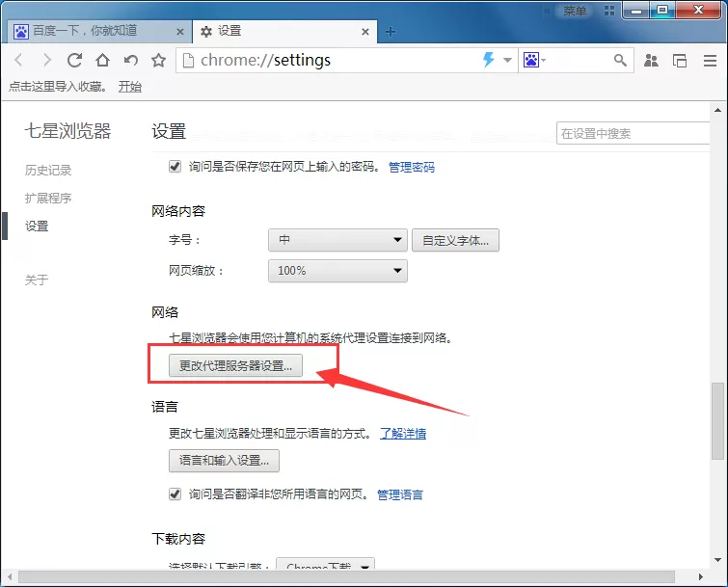Image resolution: width=728 pixels, height=587 pixels.
Task: Click the horizontal scrollbar left arrow
Action: pos(10,576)
